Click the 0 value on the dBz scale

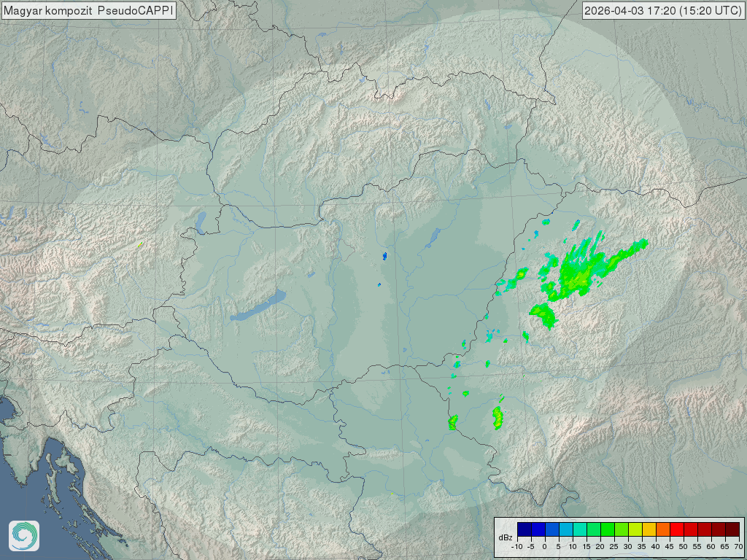coord(544,546)
